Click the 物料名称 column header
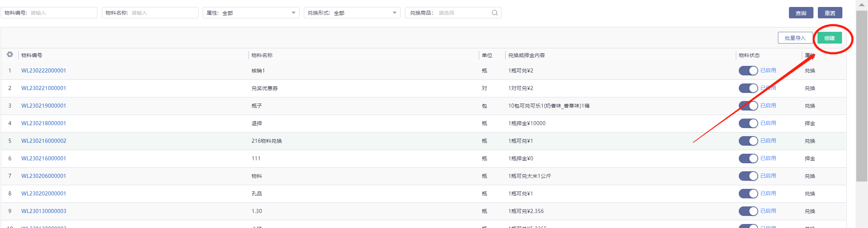 click(x=262, y=55)
